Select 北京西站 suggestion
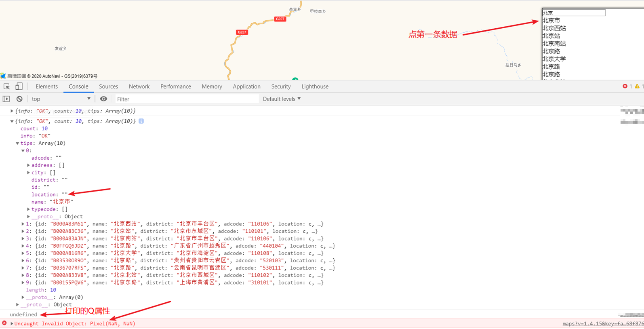644x329 pixels. click(554, 28)
